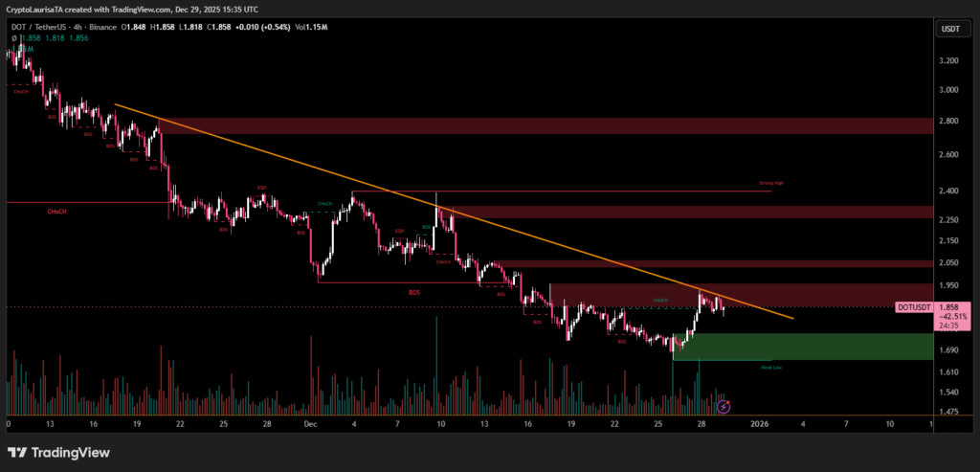Click the 2026 marker on the time axis

tap(760, 422)
